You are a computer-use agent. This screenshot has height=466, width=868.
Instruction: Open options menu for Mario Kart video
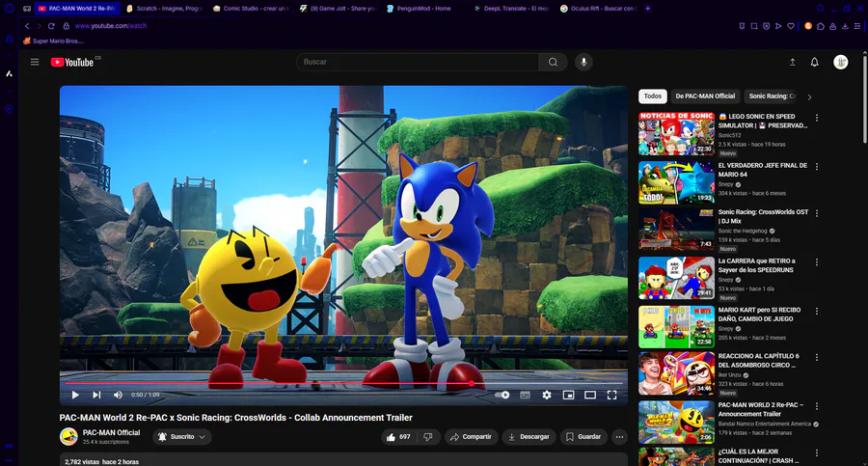tap(817, 312)
